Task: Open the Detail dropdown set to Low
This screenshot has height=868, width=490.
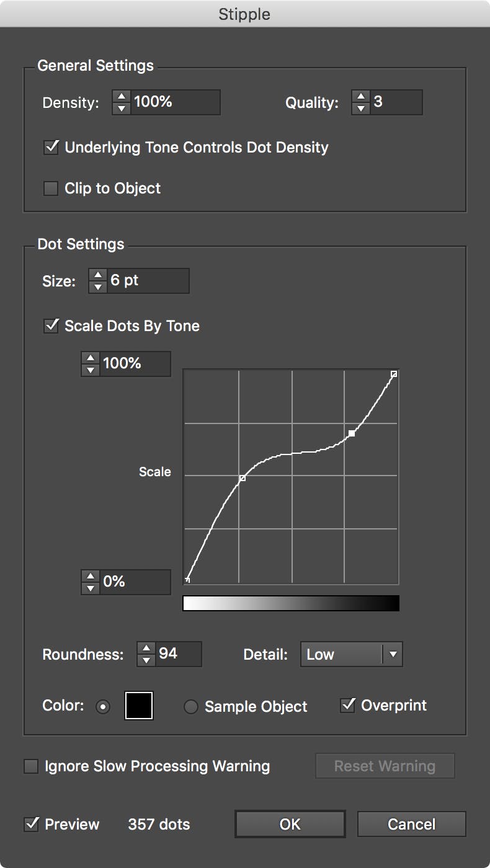Action: coord(341,654)
